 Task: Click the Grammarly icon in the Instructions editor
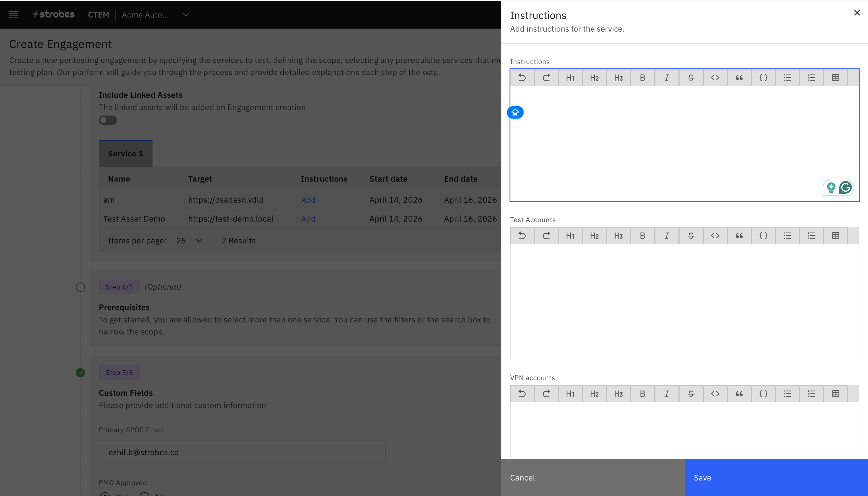[846, 187]
